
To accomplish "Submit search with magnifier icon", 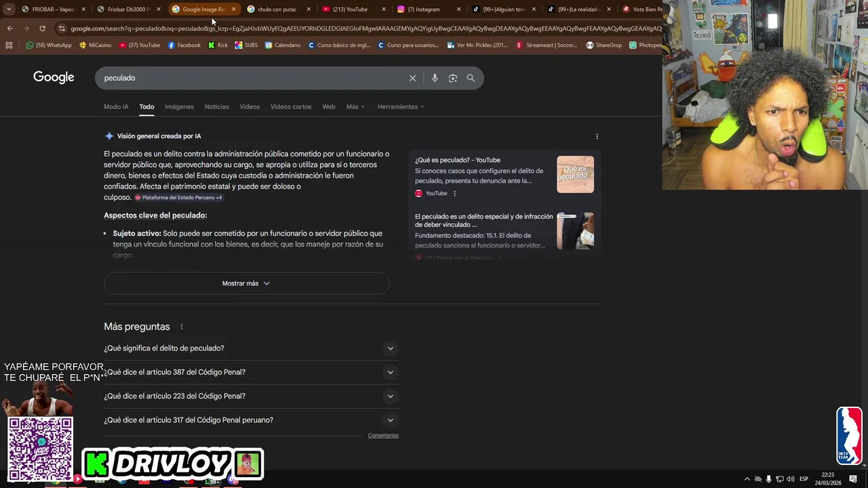I will click(471, 78).
